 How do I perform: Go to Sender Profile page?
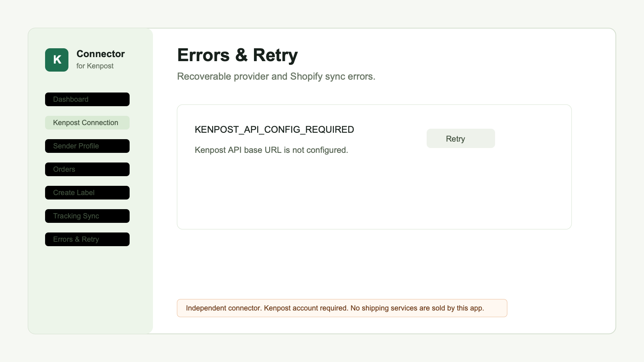point(87,146)
